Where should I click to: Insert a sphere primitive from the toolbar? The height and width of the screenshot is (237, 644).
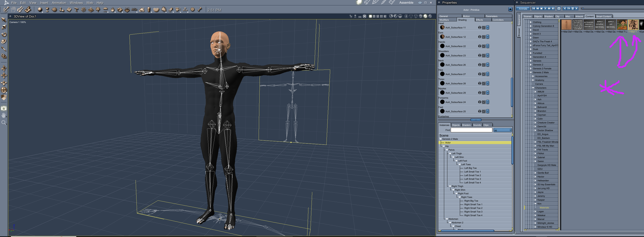tap(40, 10)
